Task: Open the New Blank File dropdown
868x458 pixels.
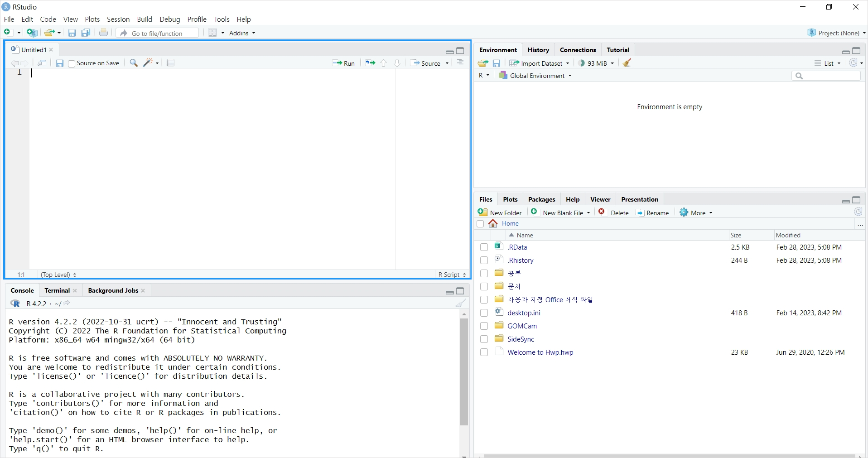Action: (560, 212)
